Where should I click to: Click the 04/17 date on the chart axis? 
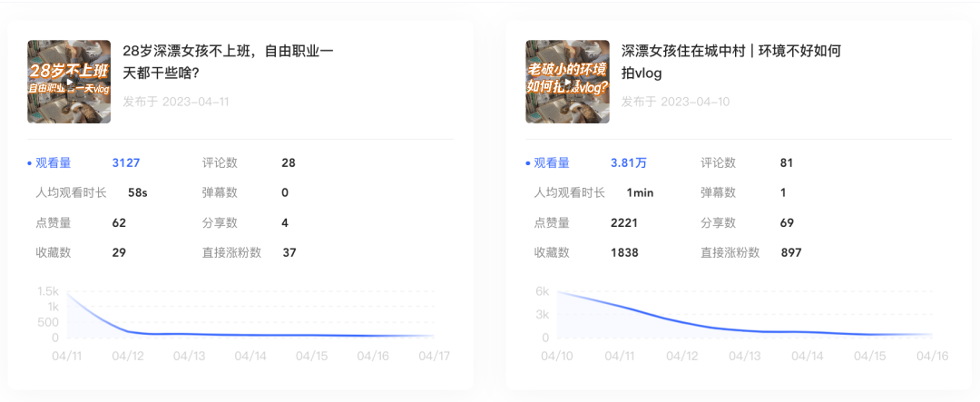click(436, 357)
